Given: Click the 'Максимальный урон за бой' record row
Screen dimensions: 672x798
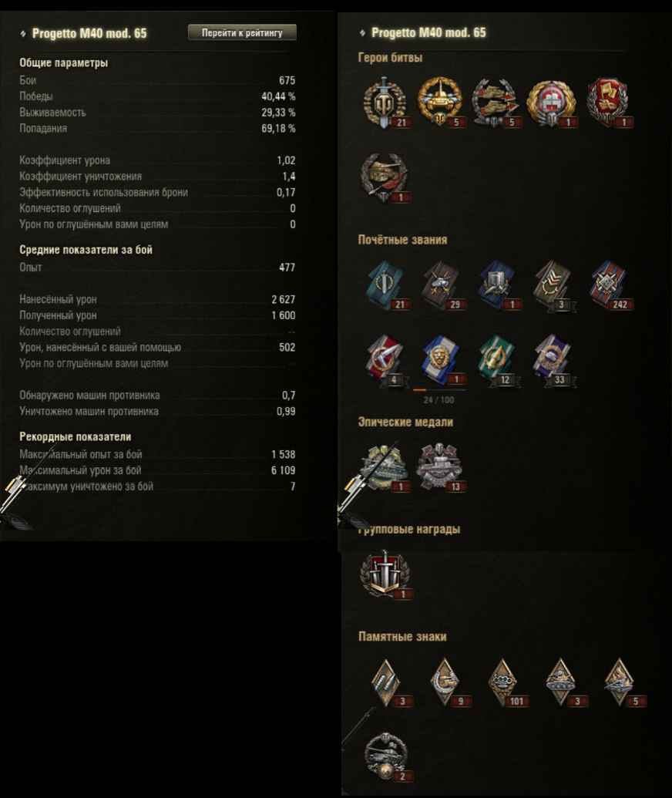Looking at the screenshot, I should (x=157, y=470).
